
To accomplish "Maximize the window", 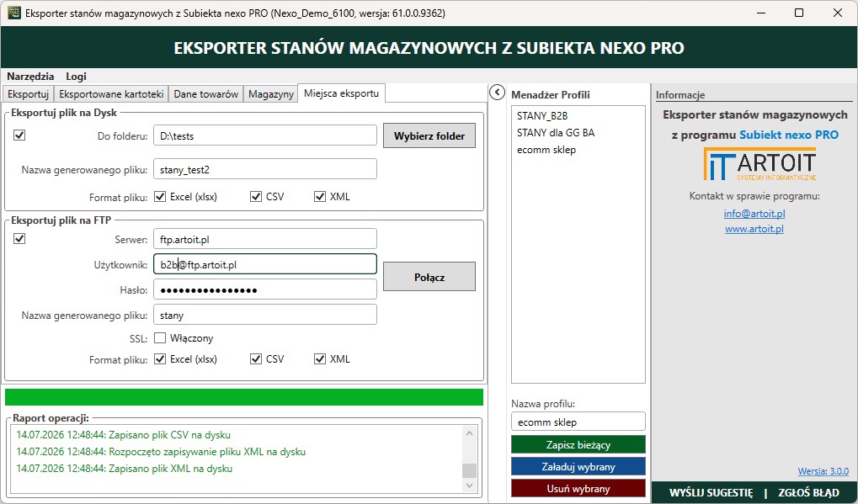I will (x=799, y=13).
